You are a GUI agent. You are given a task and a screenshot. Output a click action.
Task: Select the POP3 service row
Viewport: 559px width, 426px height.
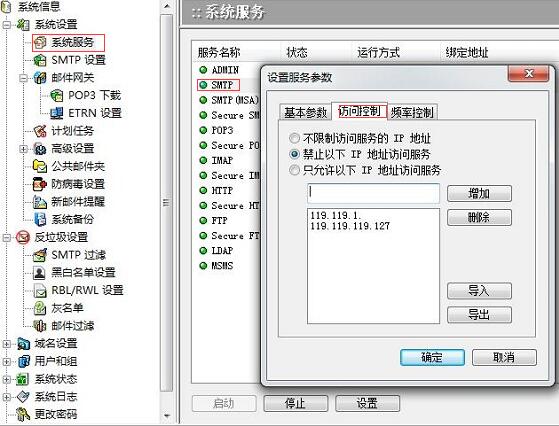coord(216,130)
